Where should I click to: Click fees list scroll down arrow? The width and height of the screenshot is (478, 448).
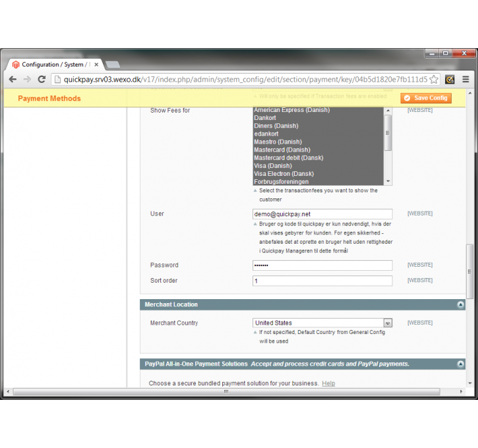(x=388, y=181)
